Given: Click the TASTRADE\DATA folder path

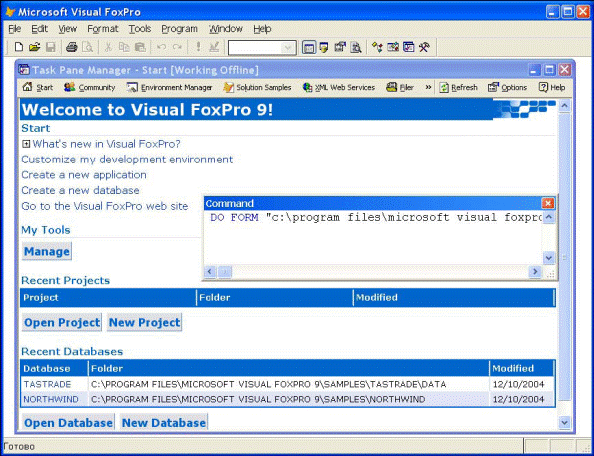Looking at the screenshot, I should pos(269,384).
